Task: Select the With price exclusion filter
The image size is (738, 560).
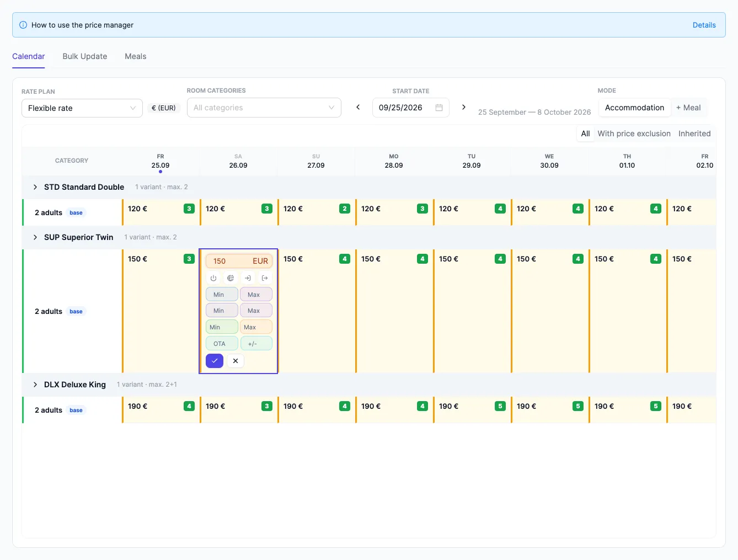Action: coord(634,134)
